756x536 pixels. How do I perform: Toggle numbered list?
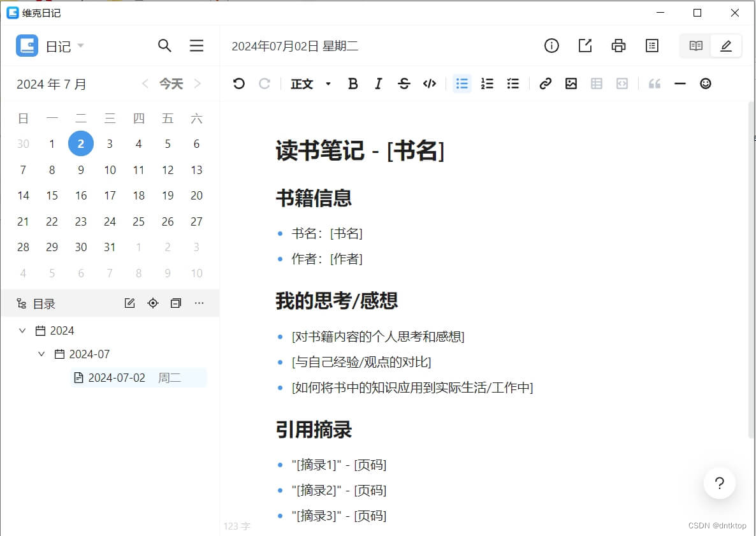[x=487, y=84]
